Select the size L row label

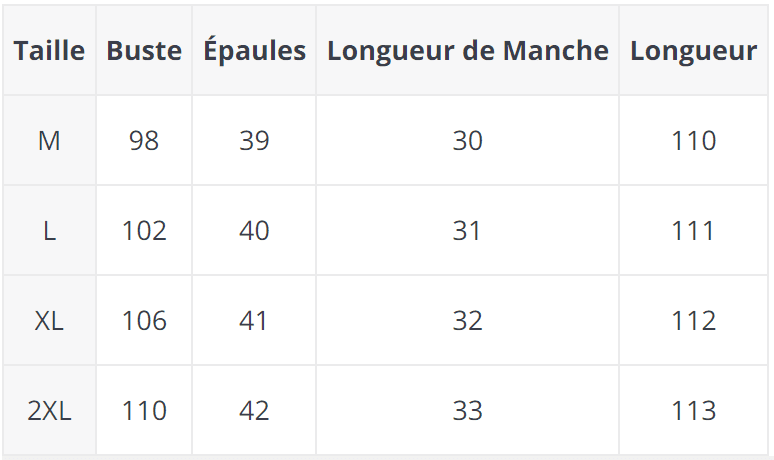49,231
